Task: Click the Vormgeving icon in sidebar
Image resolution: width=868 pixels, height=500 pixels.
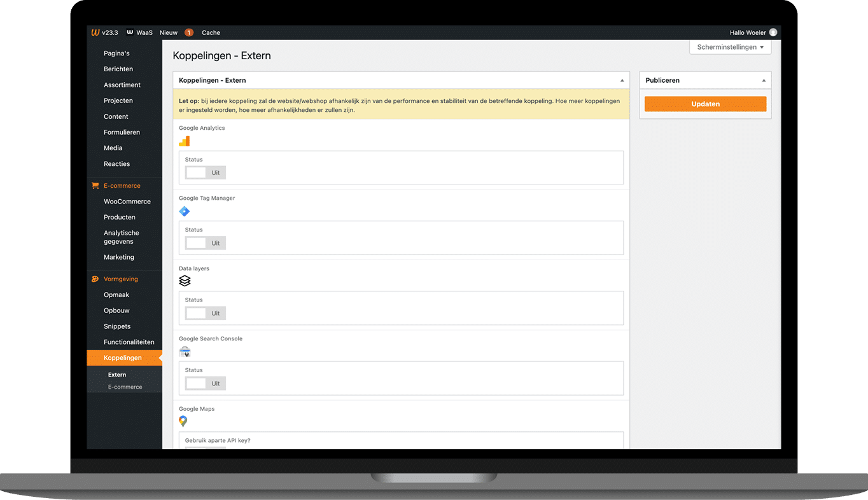Action: tap(95, 279)
